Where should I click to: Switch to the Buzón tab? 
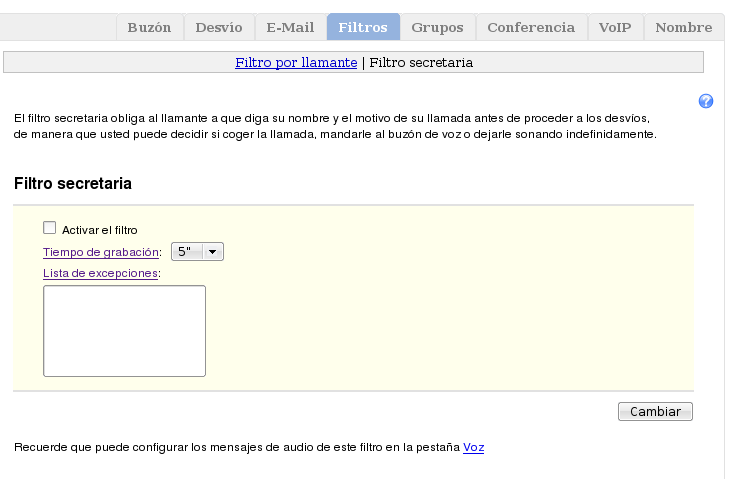tap(149, 27)
